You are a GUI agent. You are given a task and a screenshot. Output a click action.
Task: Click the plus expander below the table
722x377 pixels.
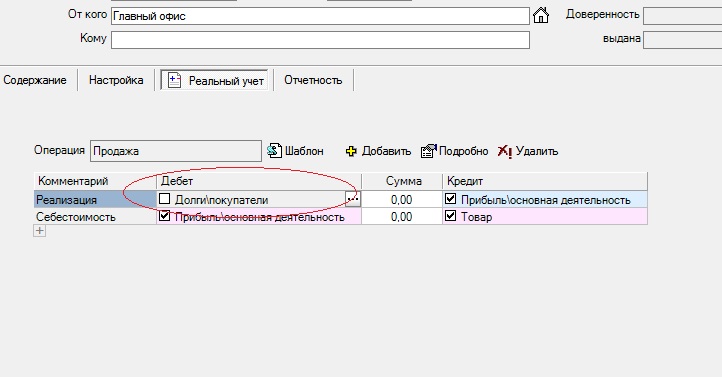[40, 231]
